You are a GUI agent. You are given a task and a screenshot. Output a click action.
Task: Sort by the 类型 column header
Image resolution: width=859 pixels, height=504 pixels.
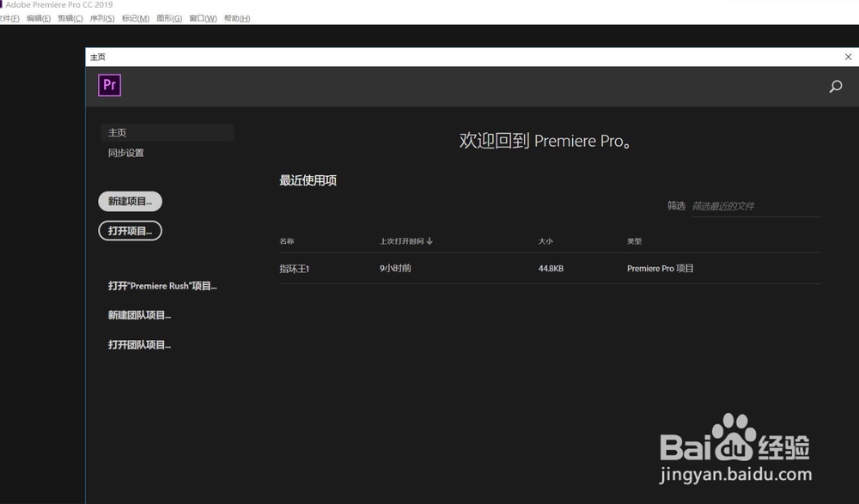tap(634, 241)
